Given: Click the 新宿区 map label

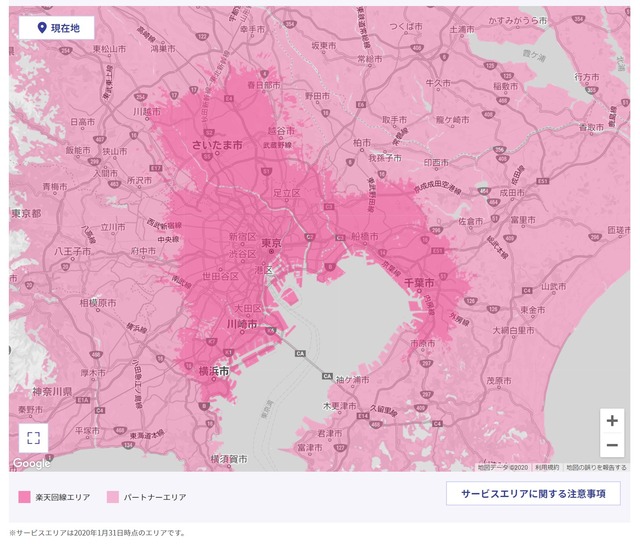Looking at the screenshot, I should point(242,236).
